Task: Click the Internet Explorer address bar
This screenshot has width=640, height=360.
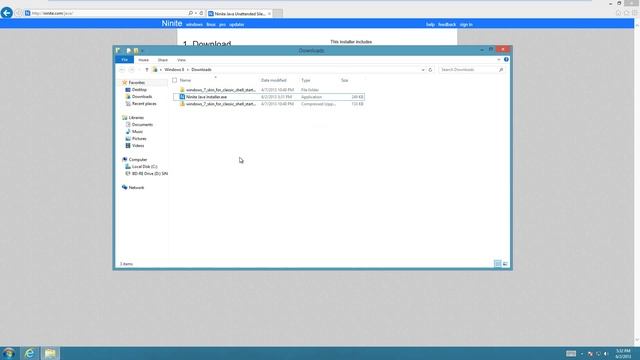Action: pyautogui.click(x=105, y=13)
